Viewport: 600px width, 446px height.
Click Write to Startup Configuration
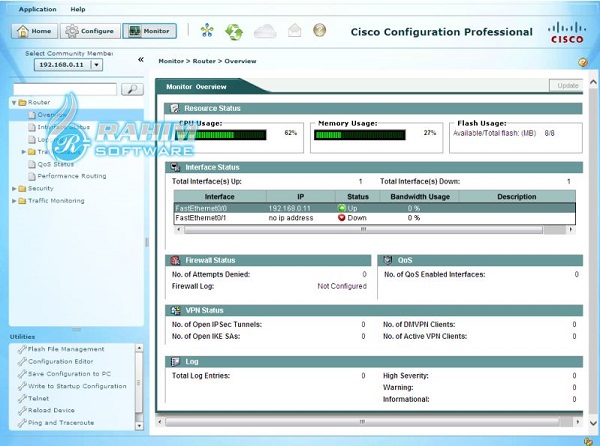click(x=77, y=386)
